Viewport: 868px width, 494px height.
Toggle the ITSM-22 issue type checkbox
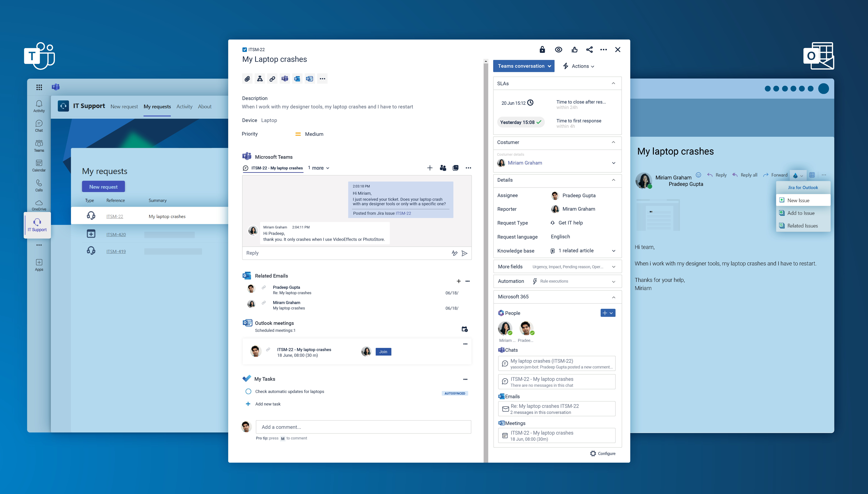(245, 50)
